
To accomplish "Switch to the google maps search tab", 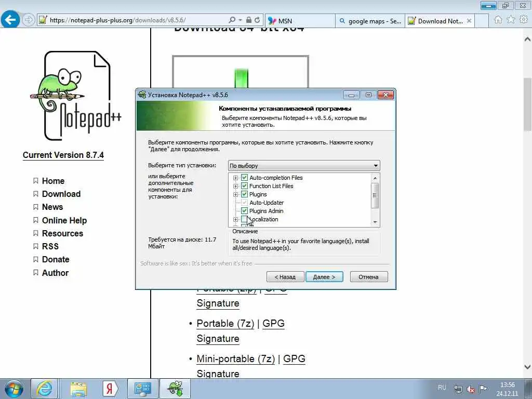I will pos(370,21).
